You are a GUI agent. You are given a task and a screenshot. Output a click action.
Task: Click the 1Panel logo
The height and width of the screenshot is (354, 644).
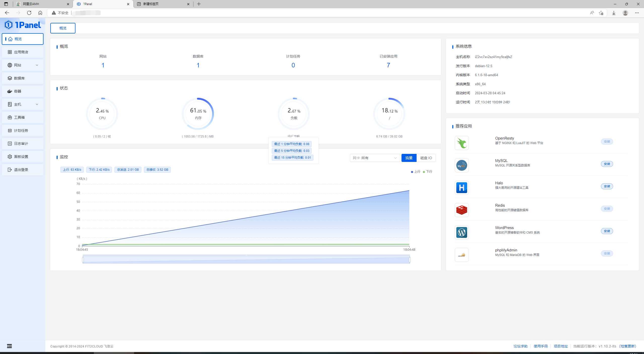[x=23, y=25]
